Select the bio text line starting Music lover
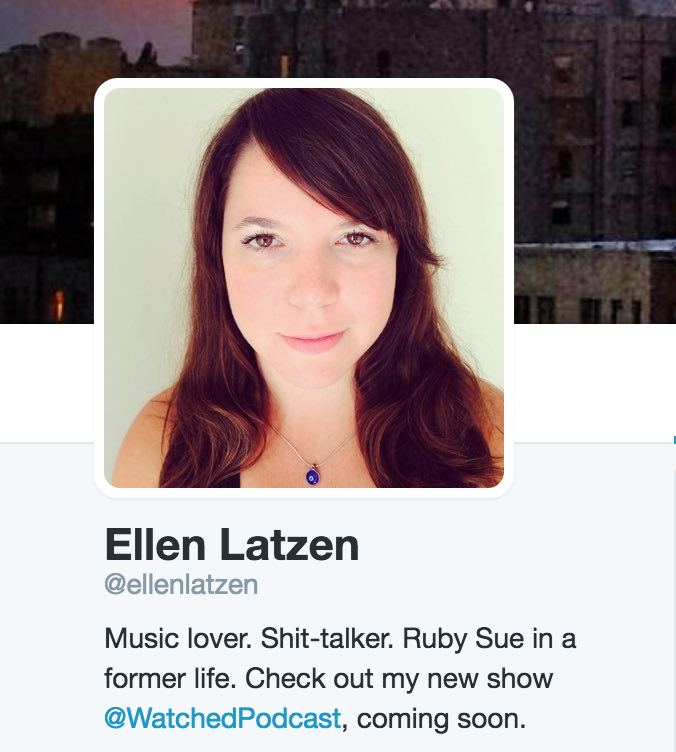Image resolution: width=676 pixels, height=752 pixels. (340, 638)
